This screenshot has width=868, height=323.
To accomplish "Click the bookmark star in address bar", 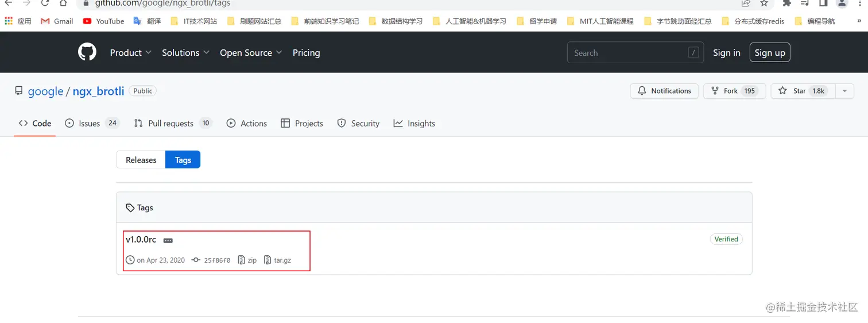I will tap(764, 3).
